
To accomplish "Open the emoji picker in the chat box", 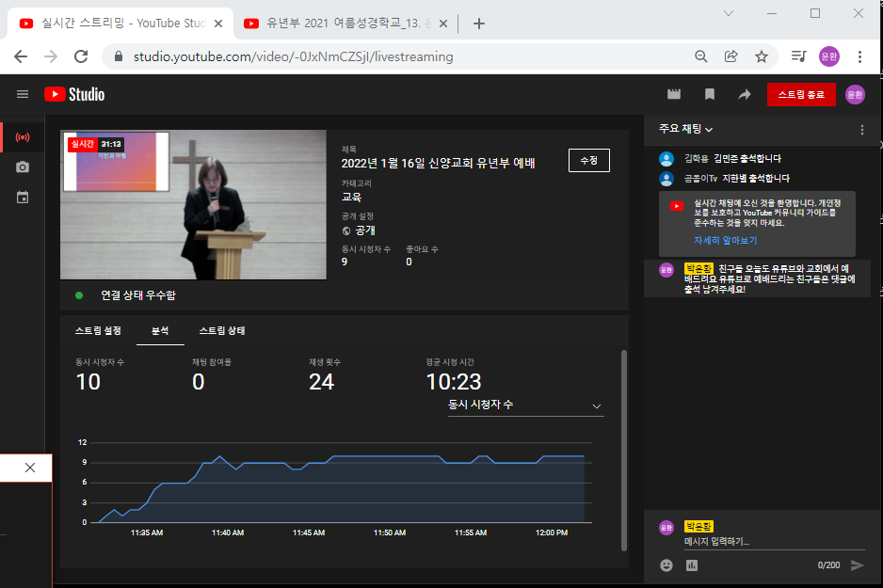I will pos(666,565).
